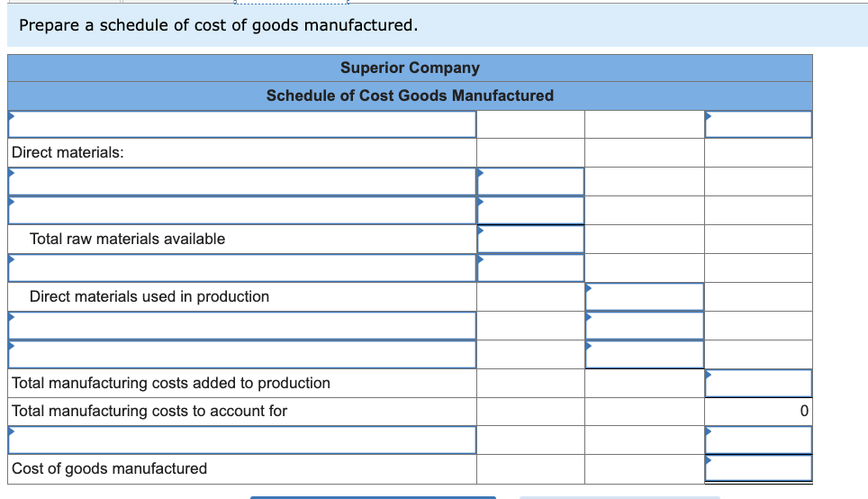Screen dimensions: 868x499
Task: Select the amount field for Total manufacturing costs added to production
Action: pos(758,383)
